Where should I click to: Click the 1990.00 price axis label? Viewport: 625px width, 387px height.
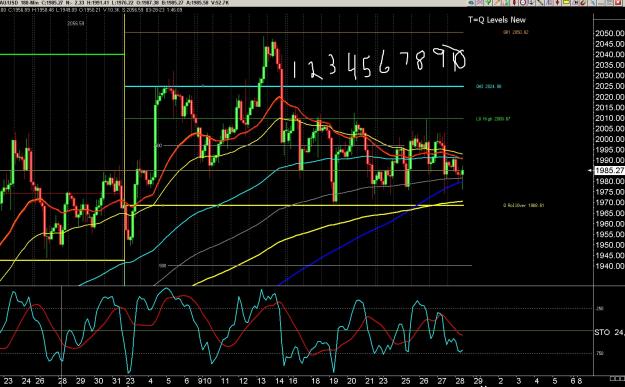click(609, 160)
